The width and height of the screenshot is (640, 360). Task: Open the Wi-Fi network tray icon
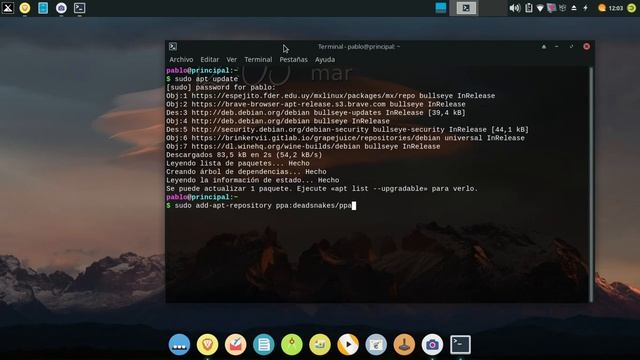[540, 8]
